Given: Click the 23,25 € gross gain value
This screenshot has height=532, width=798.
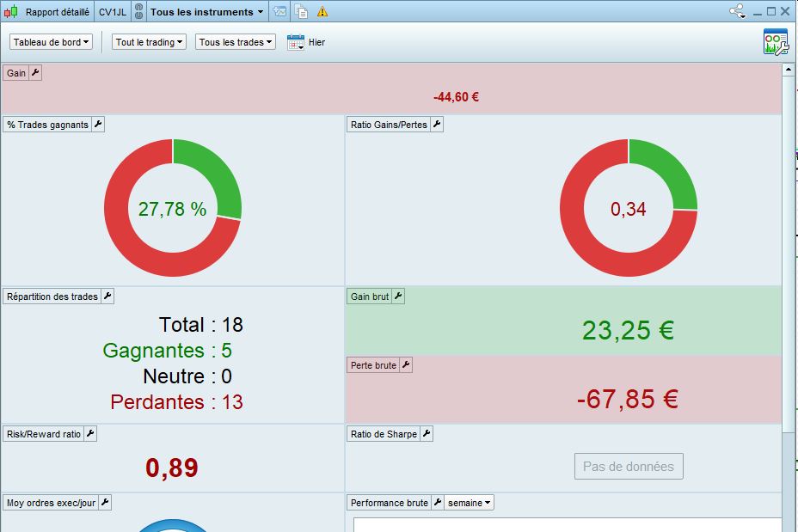Looking at the screenshot, I should point(628,330).
